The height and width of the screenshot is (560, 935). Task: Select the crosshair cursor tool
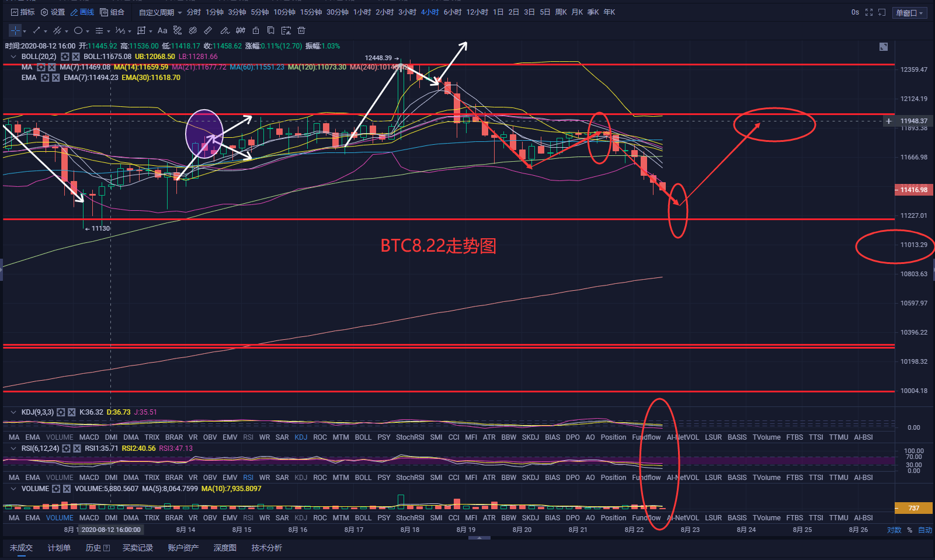pos(15,30)
